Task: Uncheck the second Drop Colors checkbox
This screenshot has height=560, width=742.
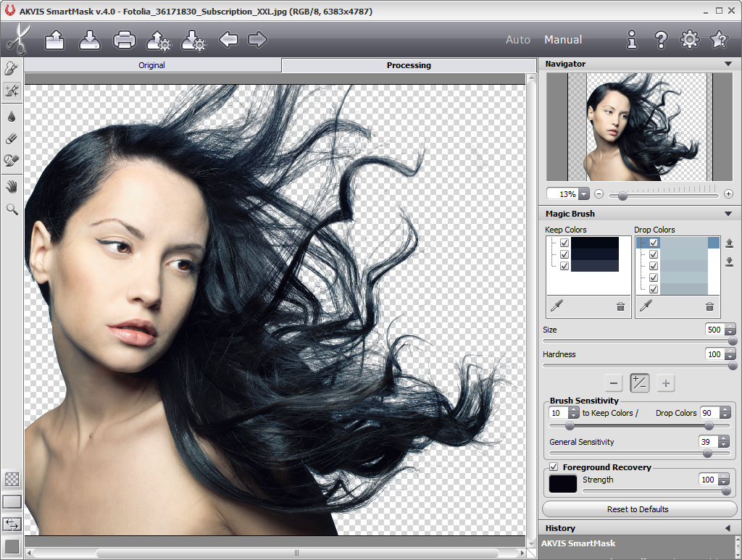Action: (654, 255)
